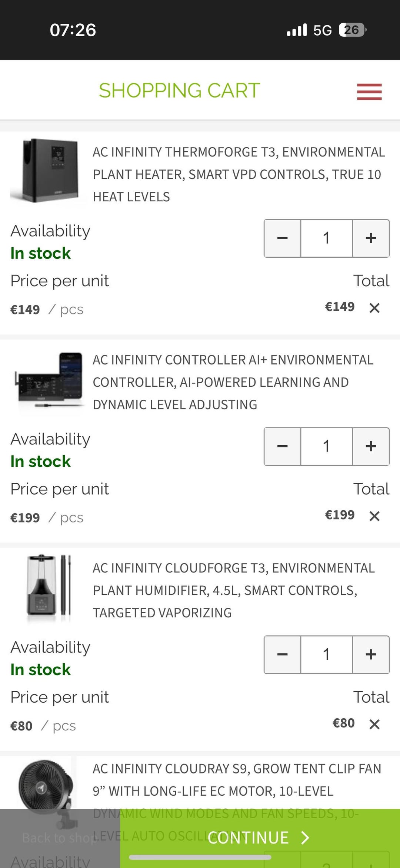
Task: Remove Controller AI+ from cart
Action: point(374,516)
